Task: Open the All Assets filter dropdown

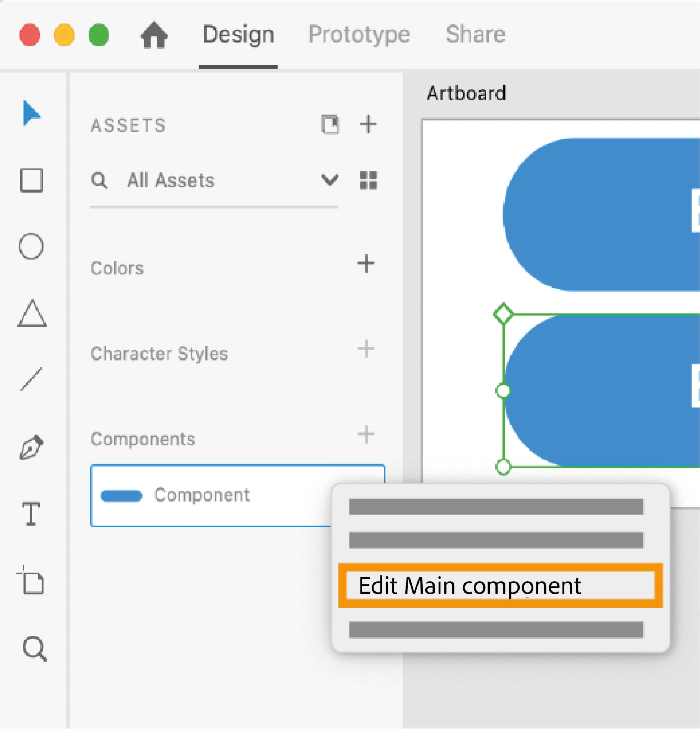Action: 329,180
